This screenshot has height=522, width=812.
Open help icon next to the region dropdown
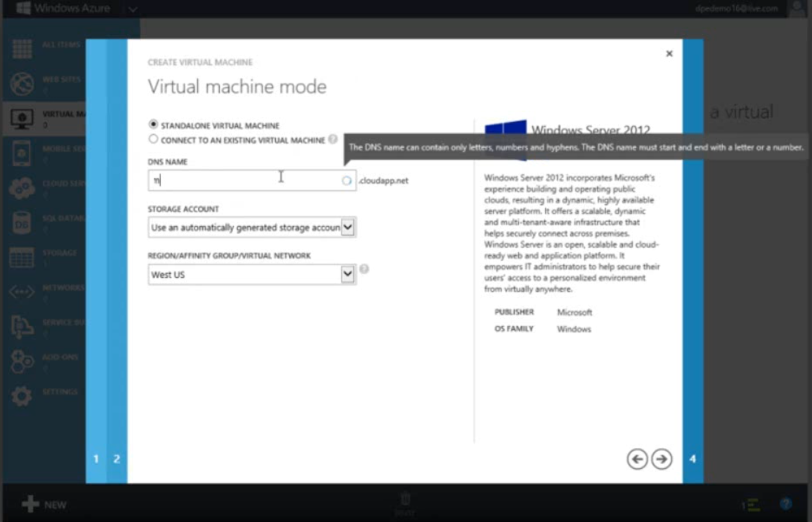click(x=364, y=269)
